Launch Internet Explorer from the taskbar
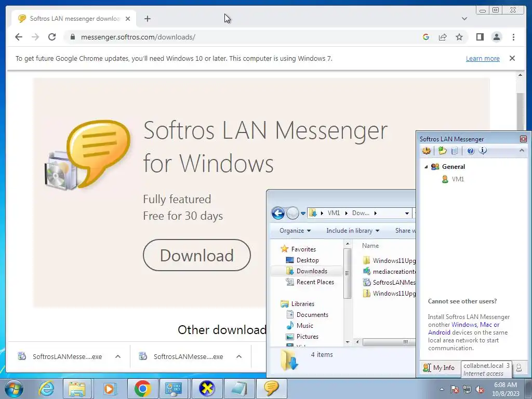This screenshot has height=399, width=532. click(x=46, y=389)
